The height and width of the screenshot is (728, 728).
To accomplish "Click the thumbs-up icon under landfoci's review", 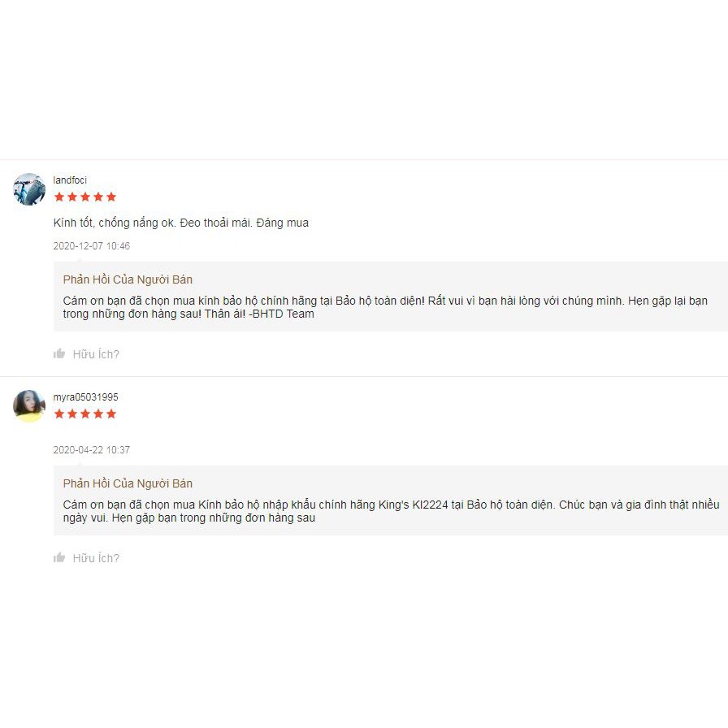I will tap(59, 353).
